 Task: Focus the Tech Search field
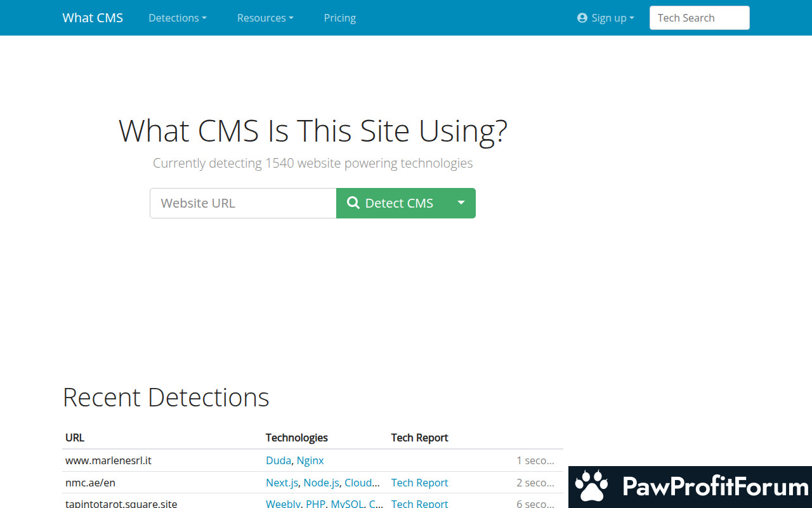699,18
